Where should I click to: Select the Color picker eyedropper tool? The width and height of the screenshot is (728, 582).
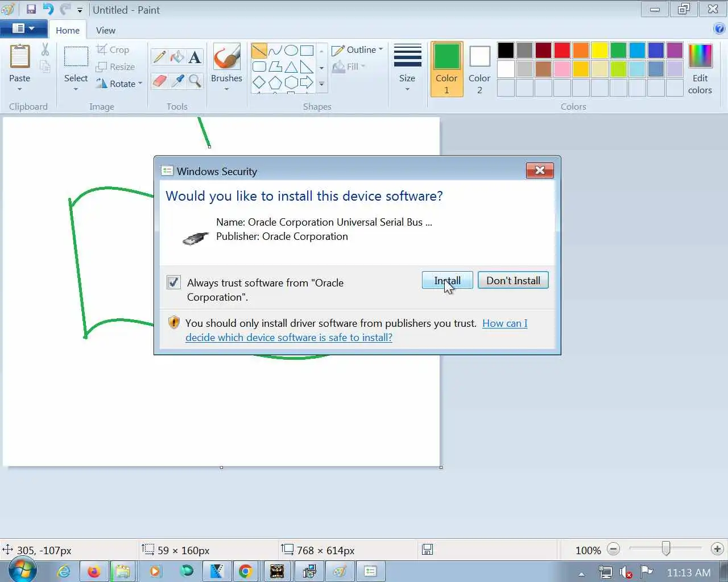pyautogui.click(x=177, y=81)
